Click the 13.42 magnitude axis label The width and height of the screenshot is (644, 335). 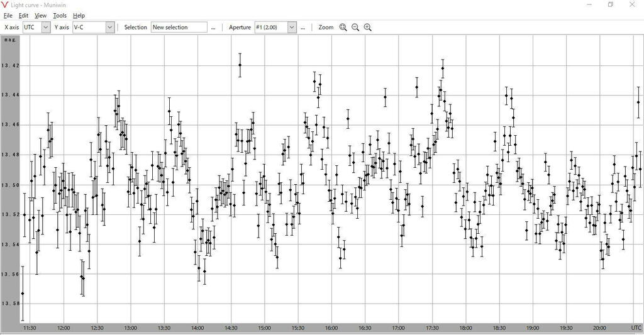point(10,65)
